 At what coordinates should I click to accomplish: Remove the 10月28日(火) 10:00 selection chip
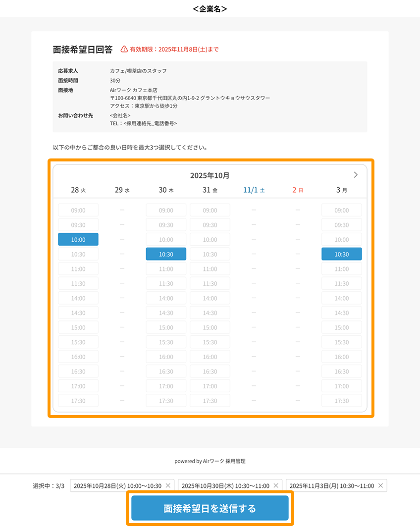tap(168, 485)
